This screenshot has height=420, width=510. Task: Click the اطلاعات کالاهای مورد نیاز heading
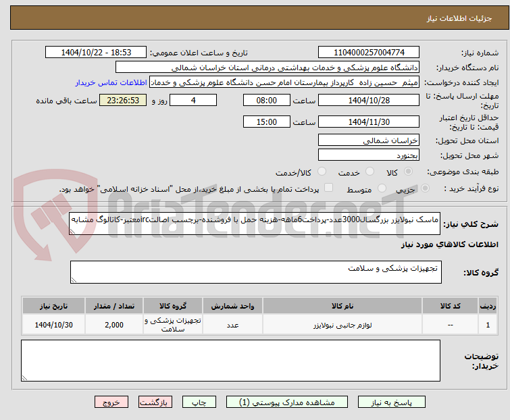click(449, 244)
